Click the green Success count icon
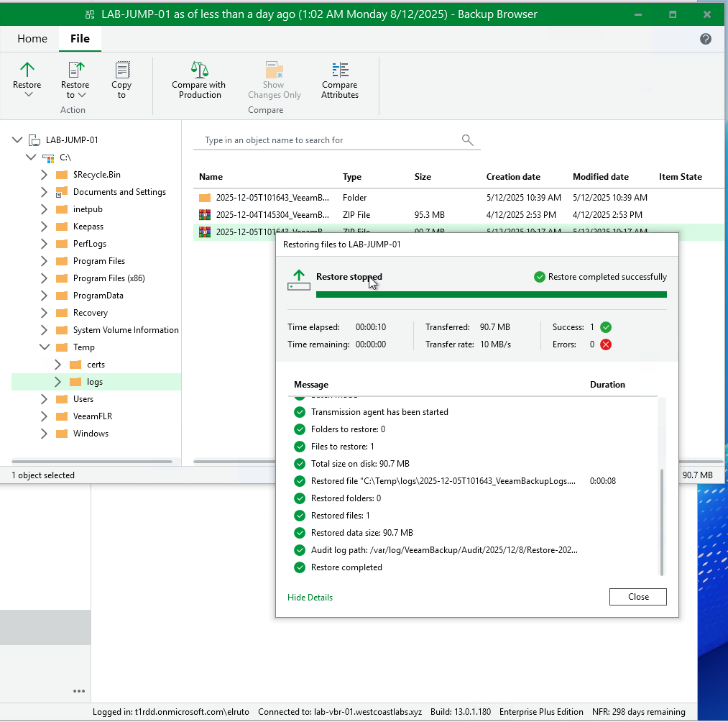The image size is (728, 722). click(606, 327)
